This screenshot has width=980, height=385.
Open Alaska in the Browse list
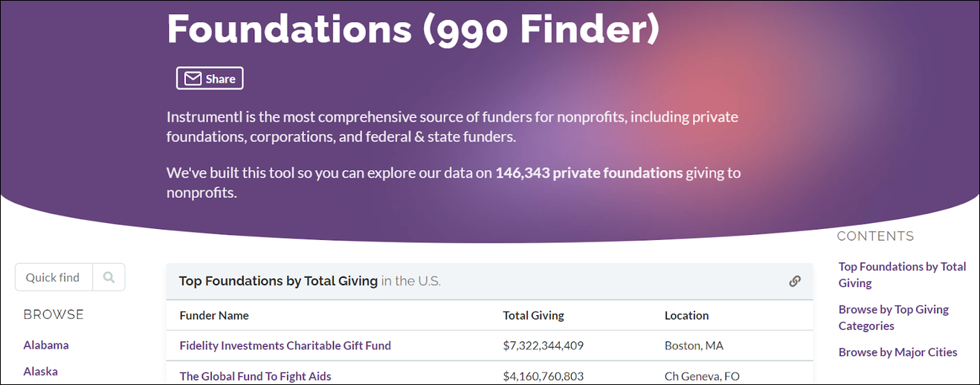[x=40, y=371]
